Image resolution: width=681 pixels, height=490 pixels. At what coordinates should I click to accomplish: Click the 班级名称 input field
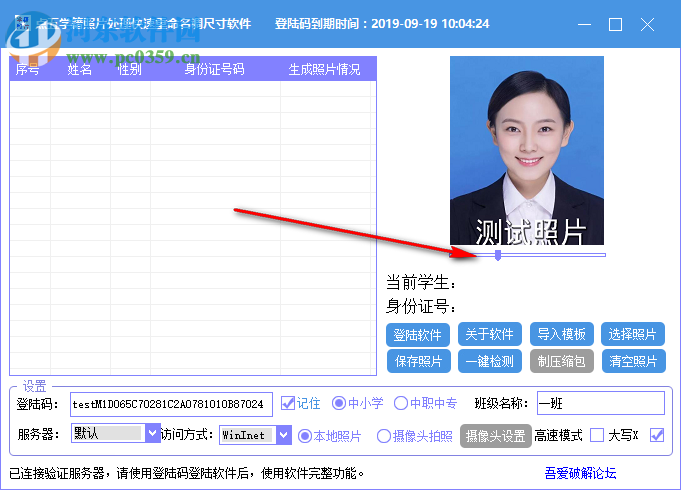pyautogui.click(x=601, y=403)
